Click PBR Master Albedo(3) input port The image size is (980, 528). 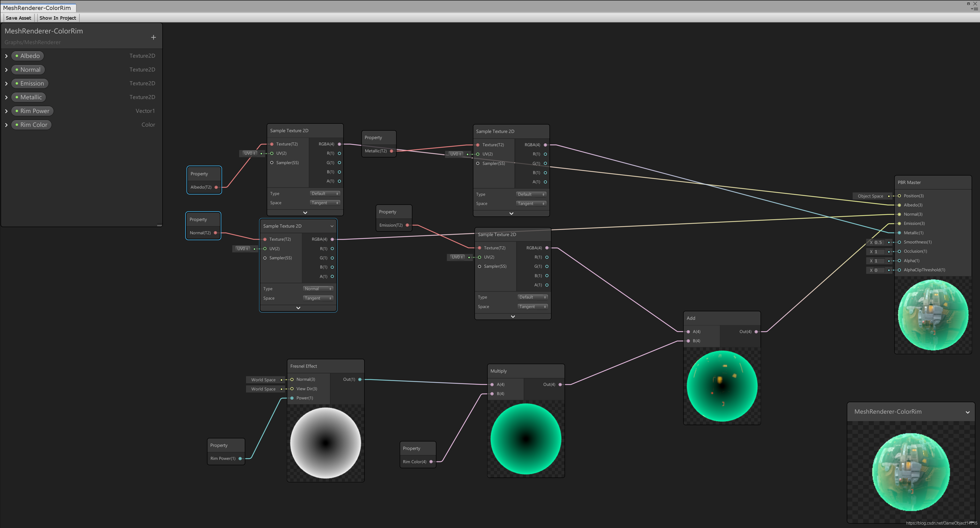[899, 205]
